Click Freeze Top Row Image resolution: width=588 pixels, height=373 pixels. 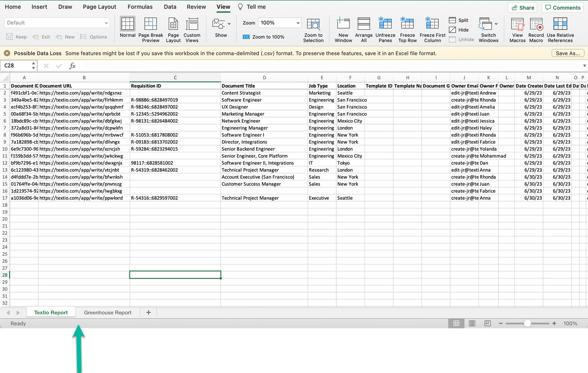[x=407, y=30]
